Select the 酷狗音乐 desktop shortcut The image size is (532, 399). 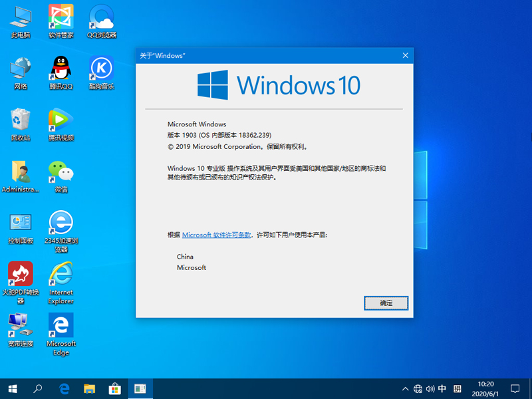(102, 72)
